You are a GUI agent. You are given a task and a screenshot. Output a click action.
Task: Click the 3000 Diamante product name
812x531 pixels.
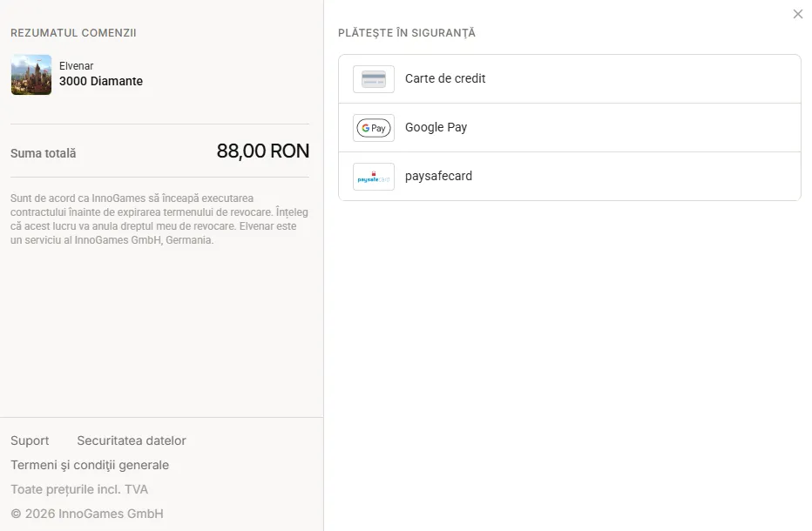(x=101, y=81)
